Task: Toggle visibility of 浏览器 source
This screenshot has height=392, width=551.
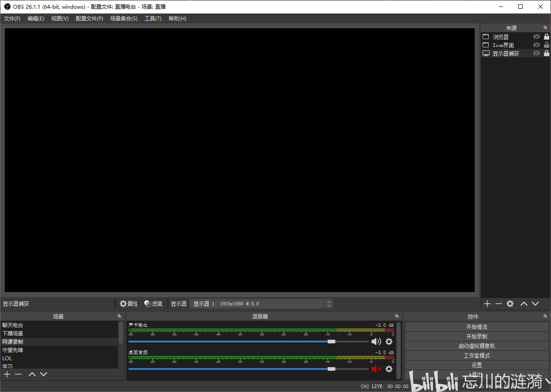Action: click(537, 37)
